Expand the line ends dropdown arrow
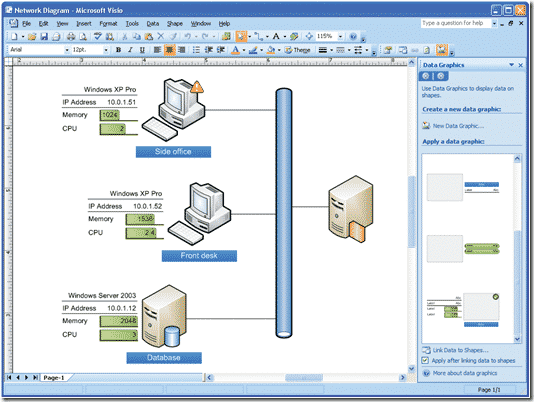This screenshot has height=402, width=534. tap(367, 50)
